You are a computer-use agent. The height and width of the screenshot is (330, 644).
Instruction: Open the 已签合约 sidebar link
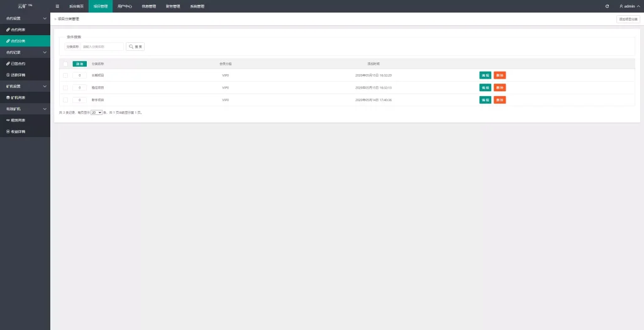[x=25, y=63]
